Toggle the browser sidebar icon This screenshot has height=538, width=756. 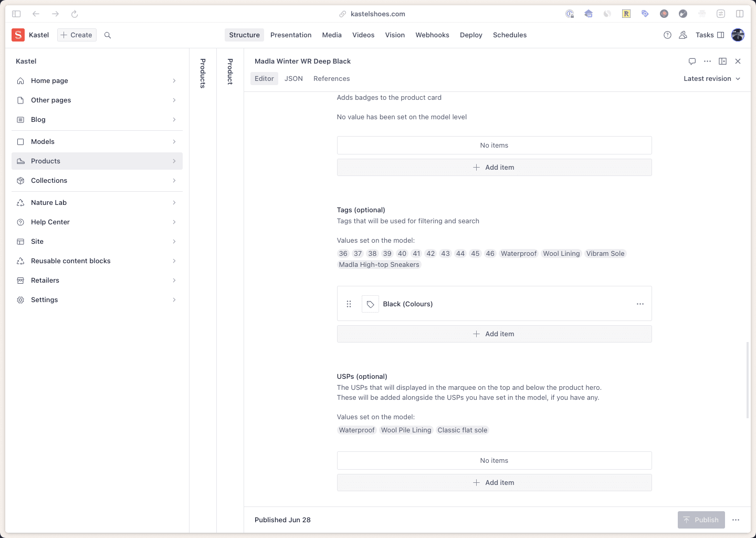[16, 14]
